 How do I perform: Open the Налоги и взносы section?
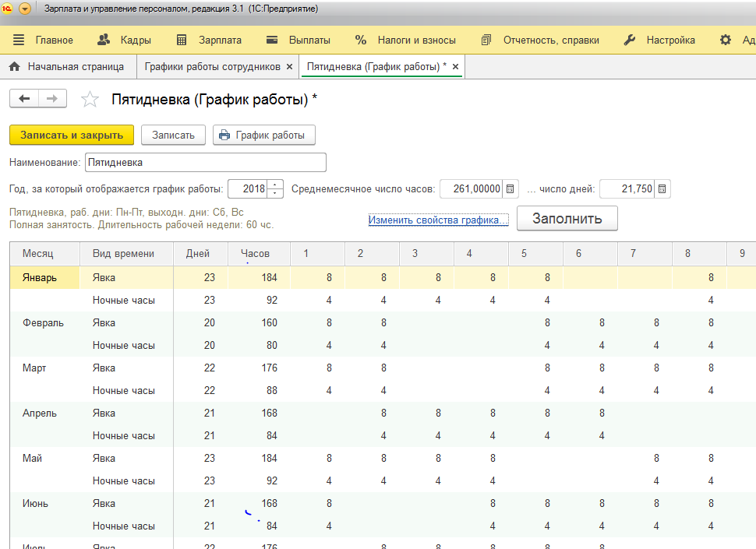pyautogui.click(x=405, y=40)
